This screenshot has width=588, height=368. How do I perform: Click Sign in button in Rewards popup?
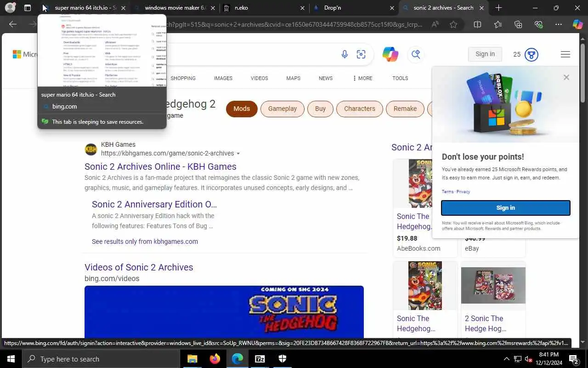click(506, 208)
